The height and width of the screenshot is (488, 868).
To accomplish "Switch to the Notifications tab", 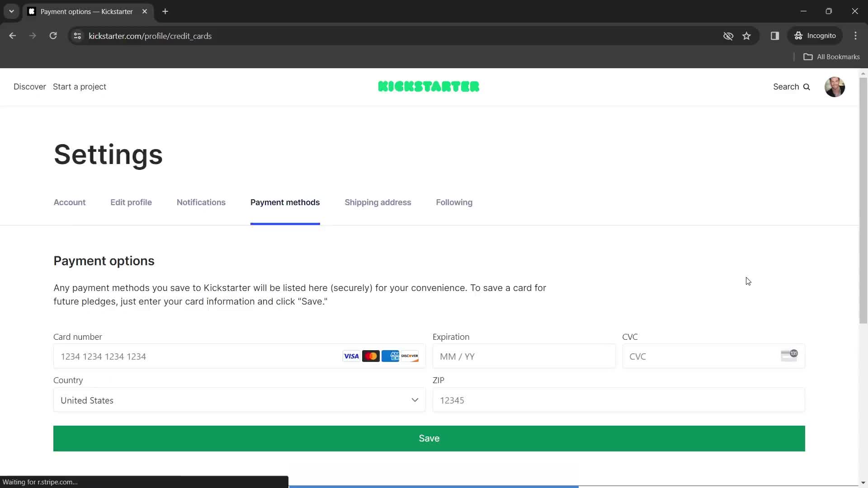I will pyautogui.click(x=201, y=202).
